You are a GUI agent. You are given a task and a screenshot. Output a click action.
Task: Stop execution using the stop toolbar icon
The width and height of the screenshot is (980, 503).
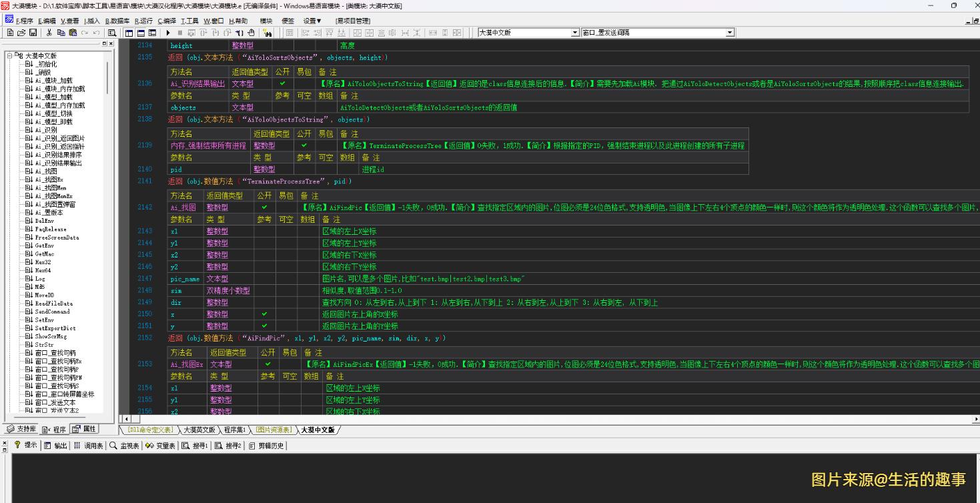179,31
